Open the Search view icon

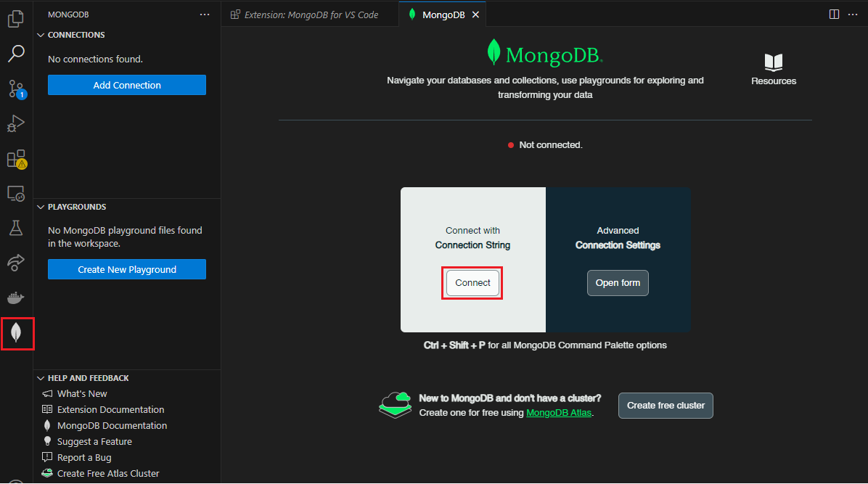16,54
